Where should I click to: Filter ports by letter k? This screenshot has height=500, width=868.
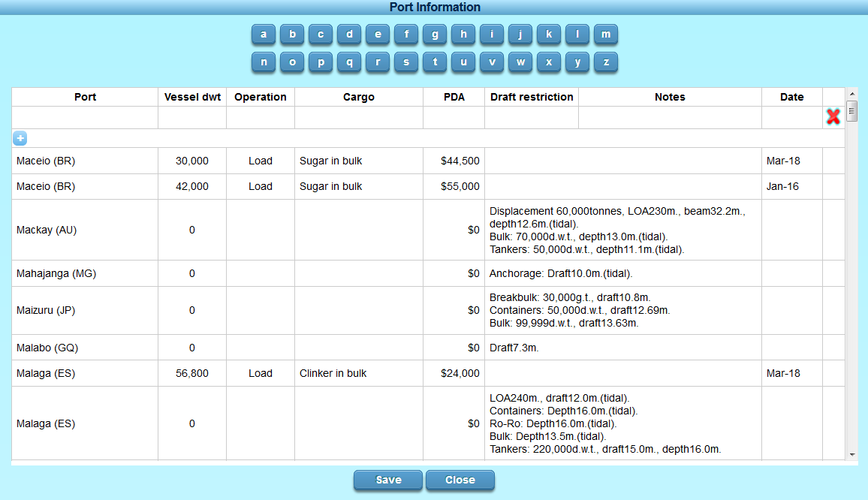[x=549, y=35]
